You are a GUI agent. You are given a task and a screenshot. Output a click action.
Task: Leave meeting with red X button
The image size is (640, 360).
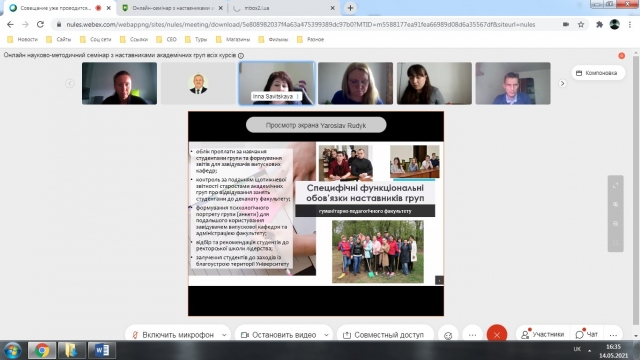[497, 335]
